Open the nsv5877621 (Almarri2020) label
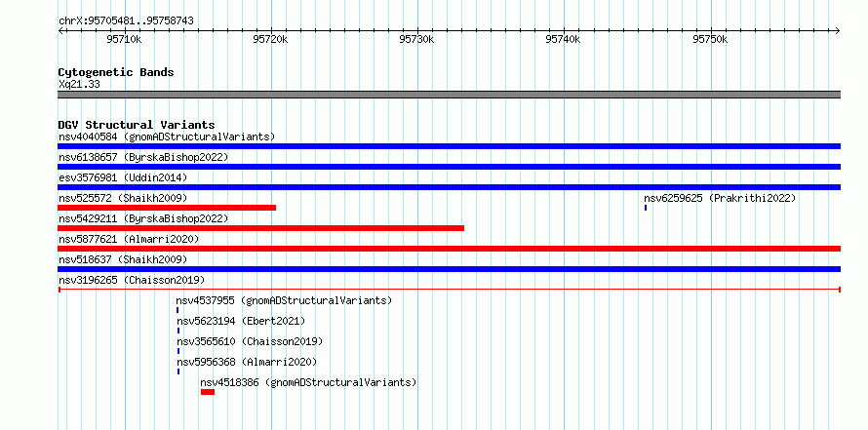The height and width of the screenshot is (430, 868). click(129, 239)
